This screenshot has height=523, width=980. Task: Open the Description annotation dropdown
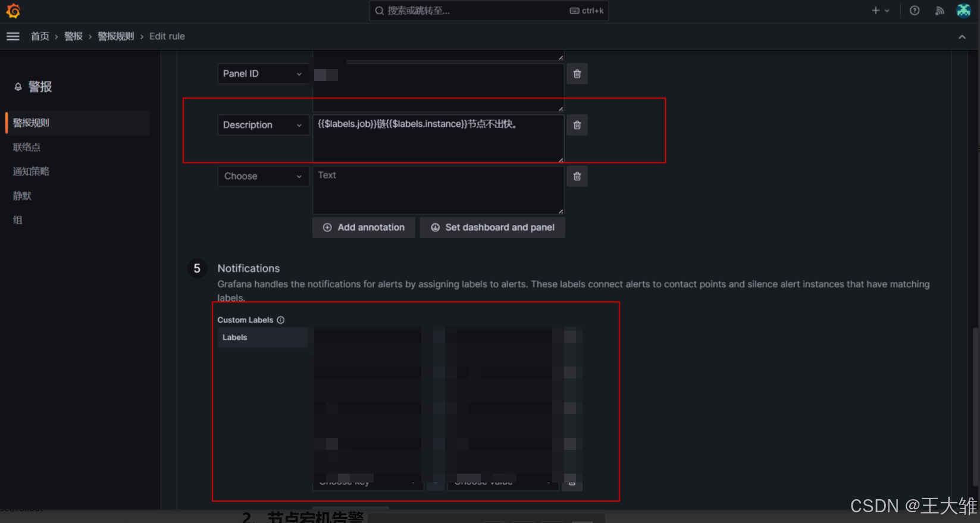263,125
